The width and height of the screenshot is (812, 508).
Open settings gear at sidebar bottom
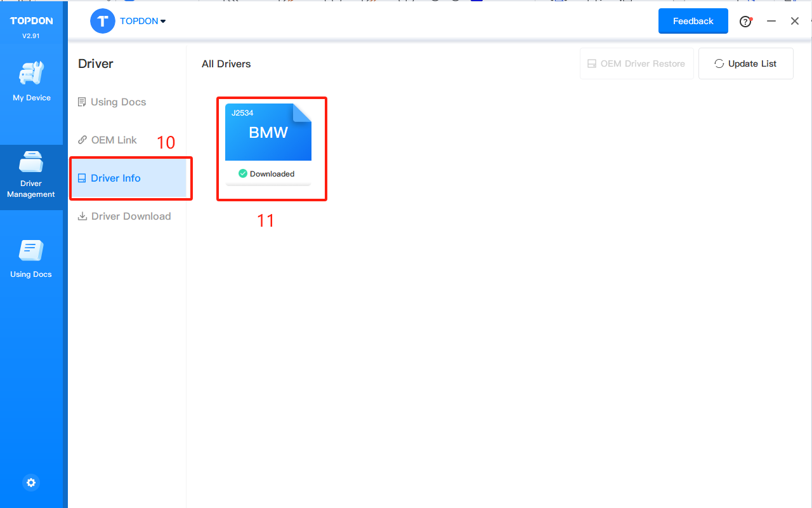[31, 483]
